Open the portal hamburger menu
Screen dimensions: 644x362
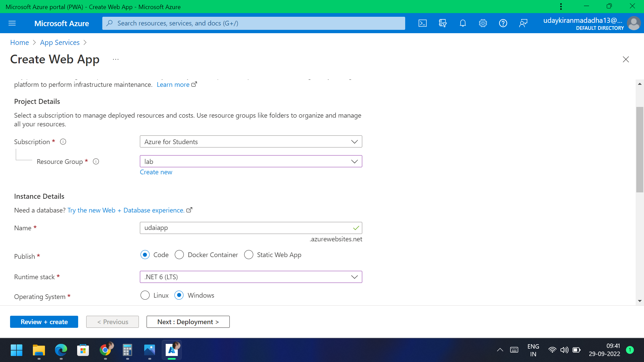(x=12, y=23)
